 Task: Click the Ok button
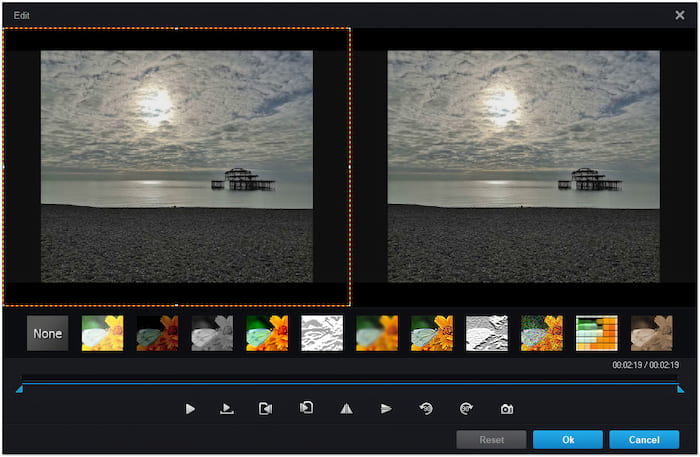point(567,439)
